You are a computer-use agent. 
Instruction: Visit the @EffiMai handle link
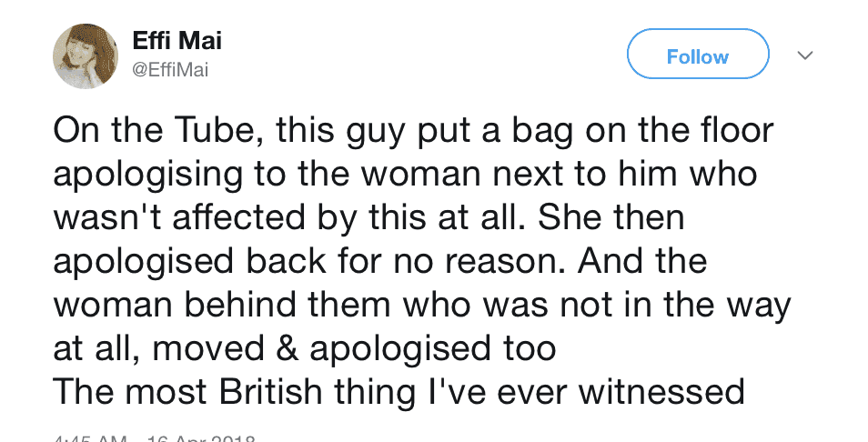[170, 71]
